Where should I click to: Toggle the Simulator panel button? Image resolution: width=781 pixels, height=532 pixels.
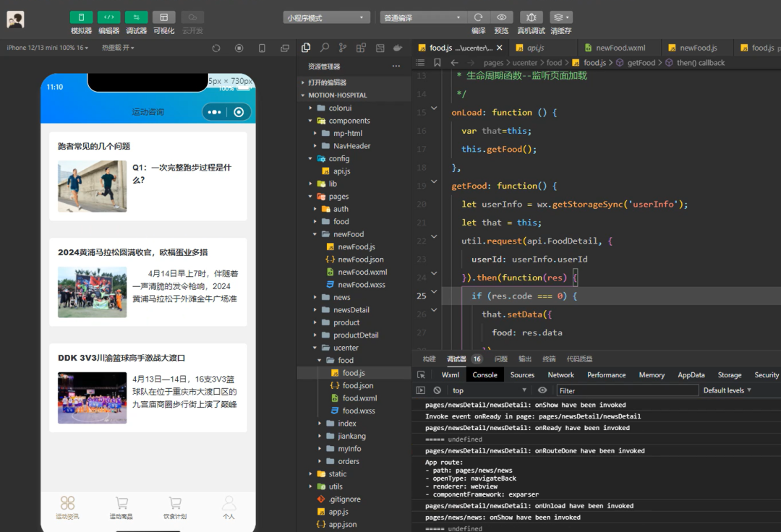tap(81, 17)
